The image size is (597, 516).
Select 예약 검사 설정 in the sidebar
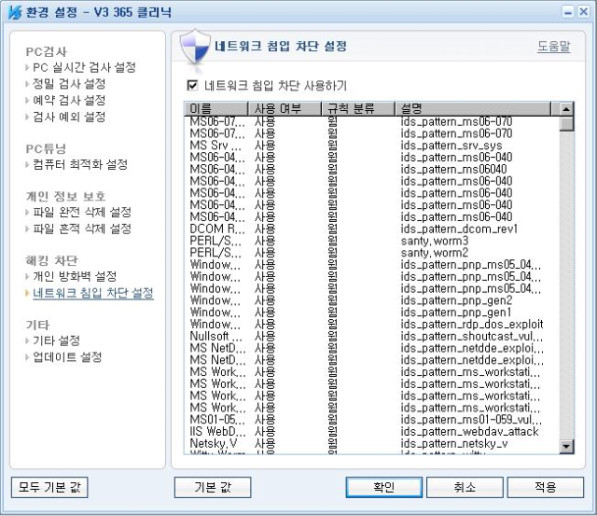[69, 100]
